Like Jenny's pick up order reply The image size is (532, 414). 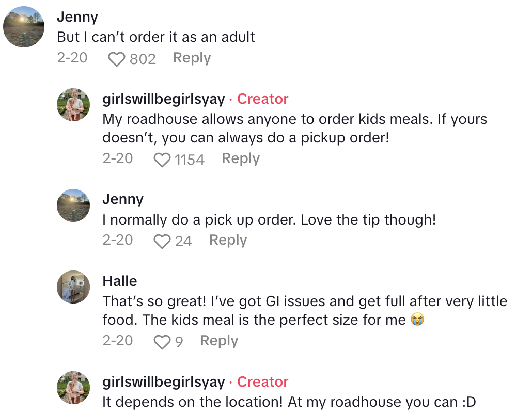pyautogui.click(x=162, y=241)
